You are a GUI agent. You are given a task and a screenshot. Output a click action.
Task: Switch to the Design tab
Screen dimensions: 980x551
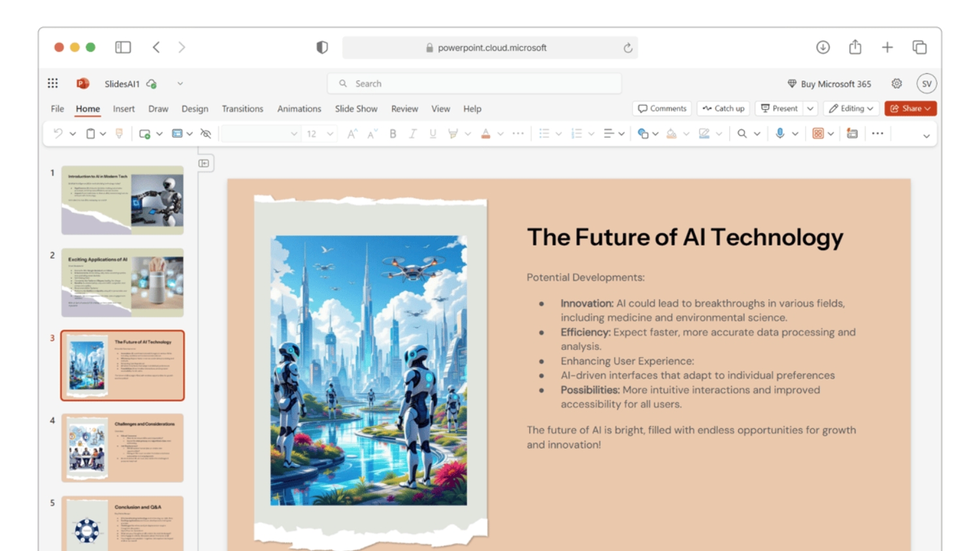(x=195, y=109)
